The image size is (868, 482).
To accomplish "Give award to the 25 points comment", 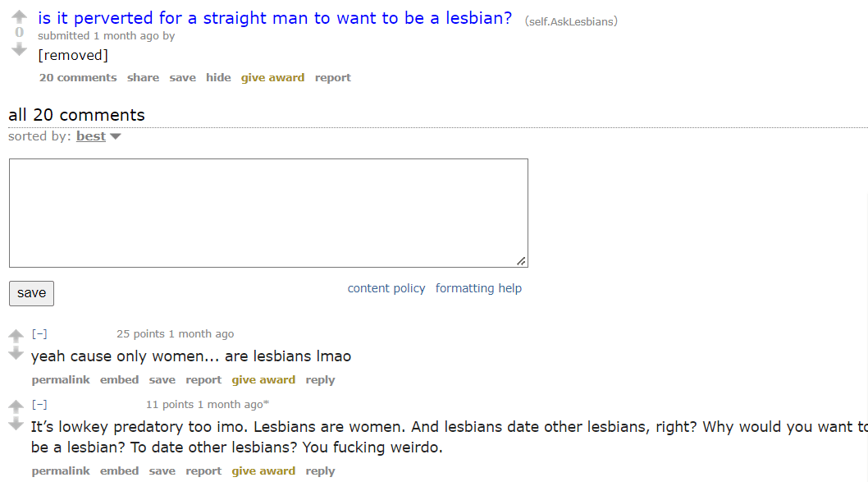I will [263, 380].
